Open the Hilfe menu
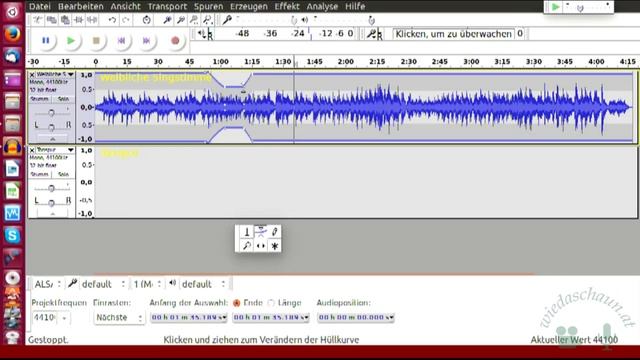This screenshot has height=360, width=640. [x=355, y=6]
